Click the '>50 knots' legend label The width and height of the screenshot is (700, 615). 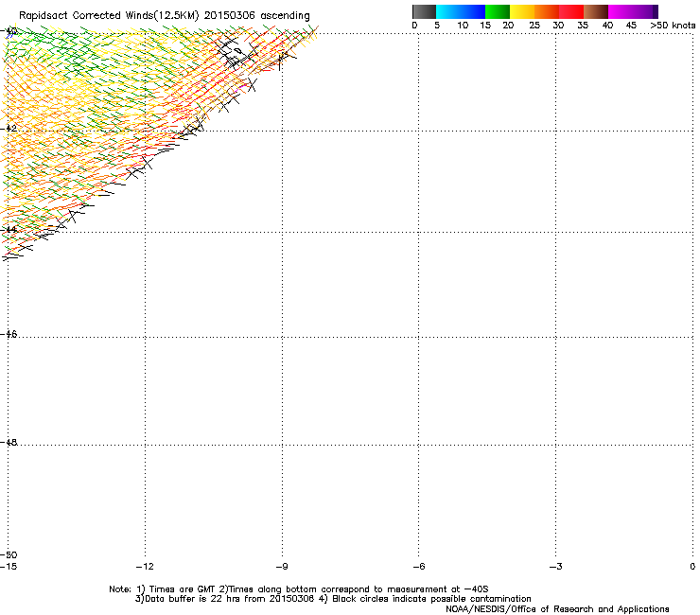tap(673, 26)
